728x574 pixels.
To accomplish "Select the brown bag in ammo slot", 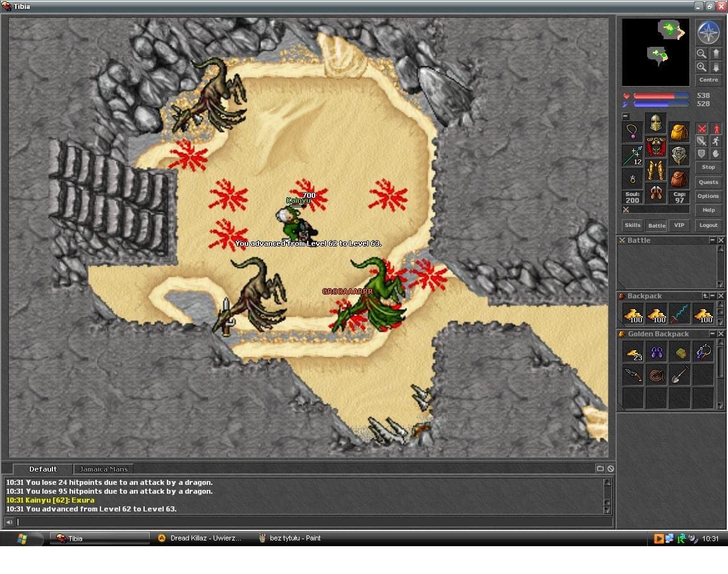I will tap(679, 179).
